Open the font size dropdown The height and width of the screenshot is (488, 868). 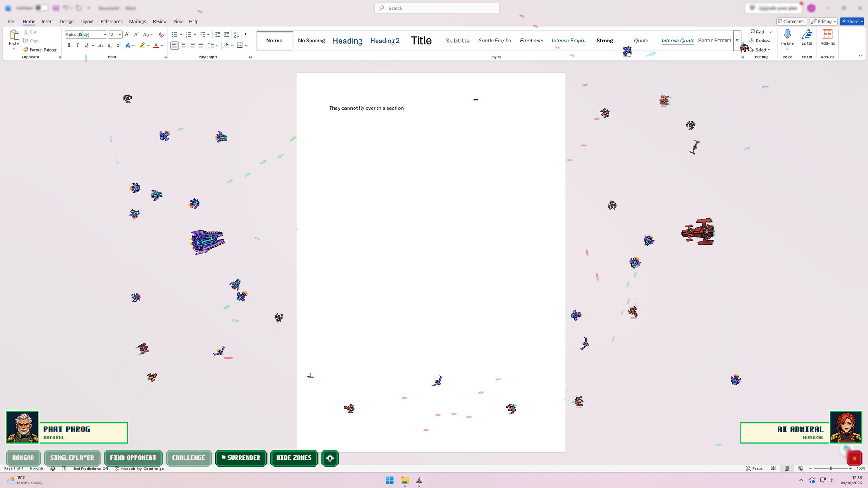120,34
